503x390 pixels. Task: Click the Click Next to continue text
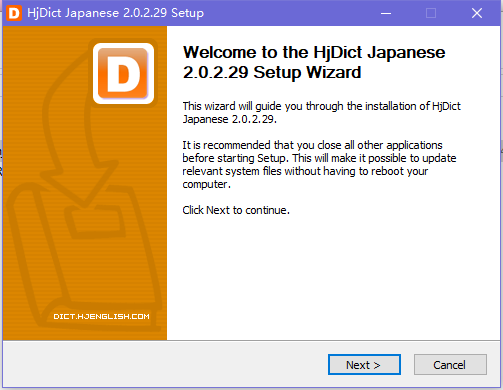(236, 210)
